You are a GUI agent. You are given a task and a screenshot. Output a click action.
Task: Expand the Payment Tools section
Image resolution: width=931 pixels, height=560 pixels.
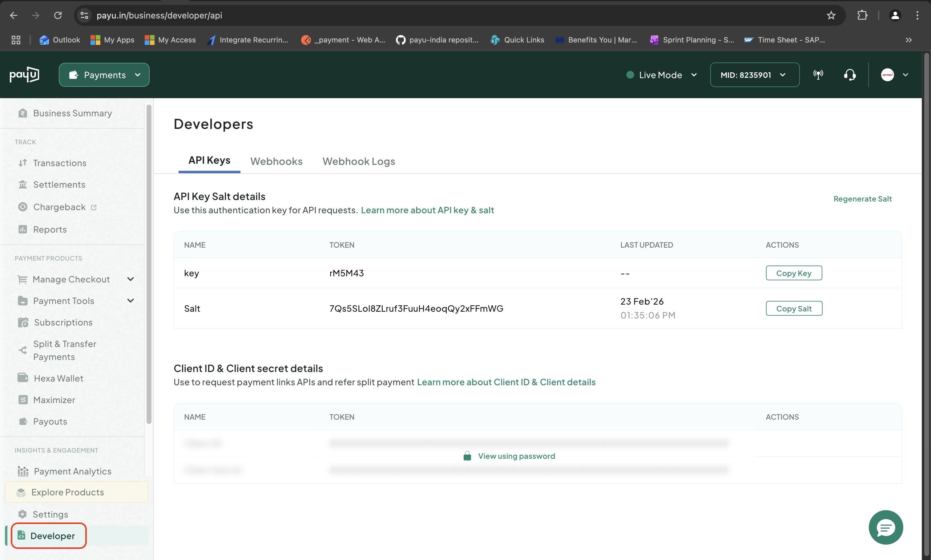[x=130, y=301]
